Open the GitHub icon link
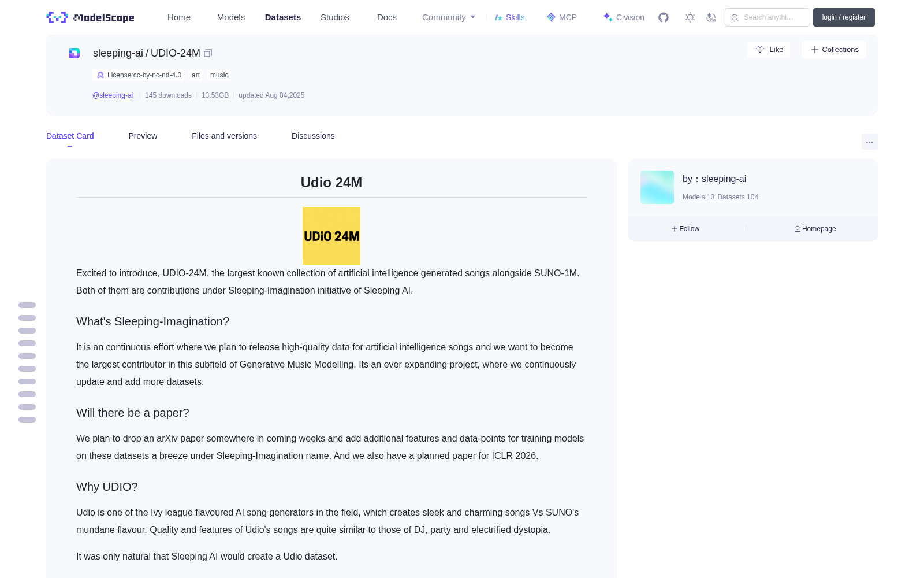The width and height of the screenshot is (924, 578). (x=664, y=17)
